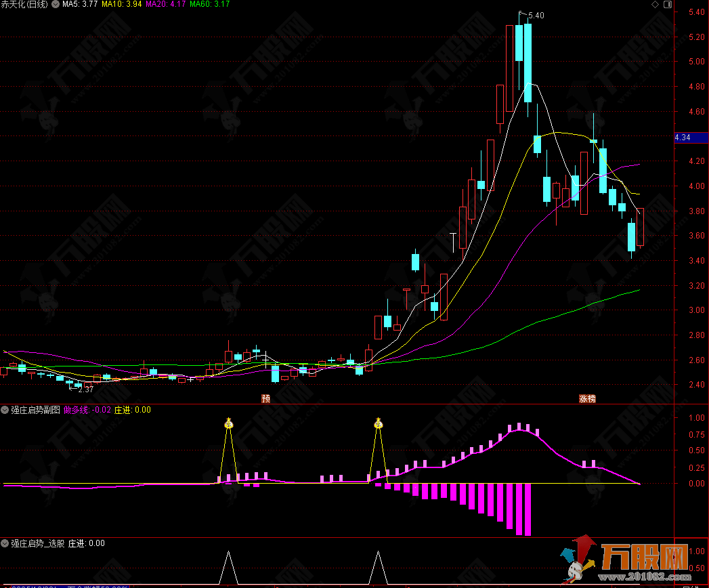
Task: Select the MA5 moving average label
Action: (80, 4)
